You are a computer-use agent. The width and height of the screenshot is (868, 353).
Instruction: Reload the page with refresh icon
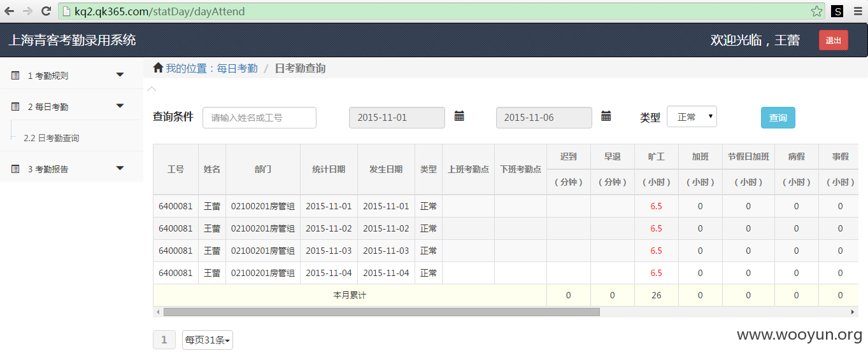(x=46, y=11)
